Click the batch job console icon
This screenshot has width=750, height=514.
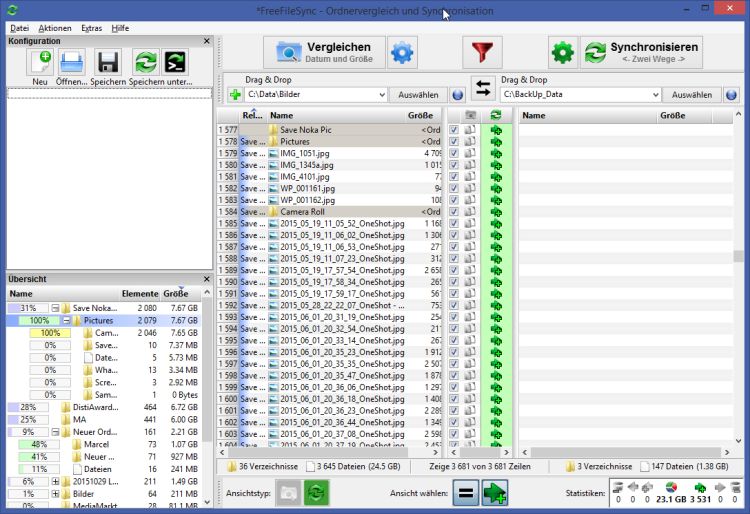tap(175, 63)
